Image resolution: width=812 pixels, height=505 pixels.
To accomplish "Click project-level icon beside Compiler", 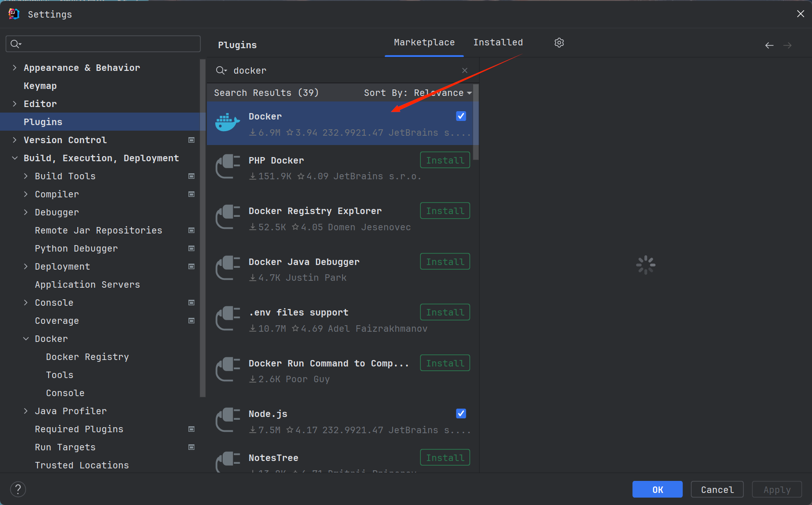I will point(191,194).
